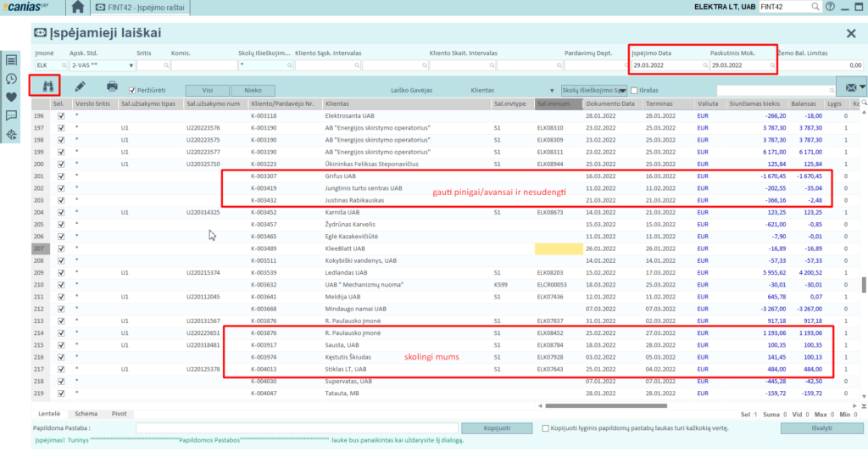
Task: Open the Home screen icon
Action: click(78, 7)
